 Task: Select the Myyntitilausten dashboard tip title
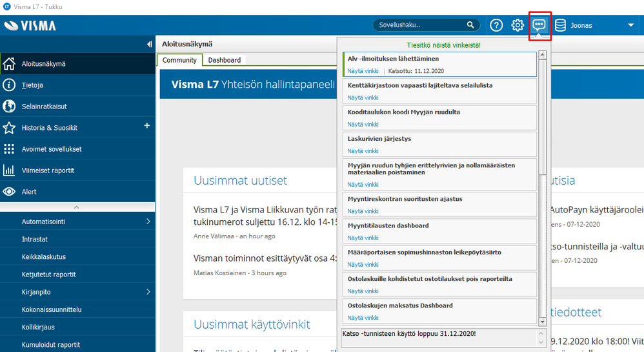(x=388, y=225)
